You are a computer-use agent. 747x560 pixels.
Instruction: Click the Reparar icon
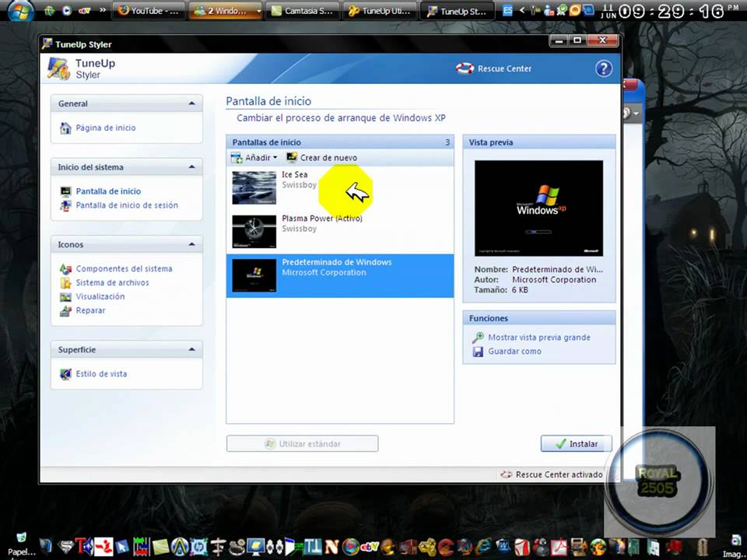tap(65, 311)
